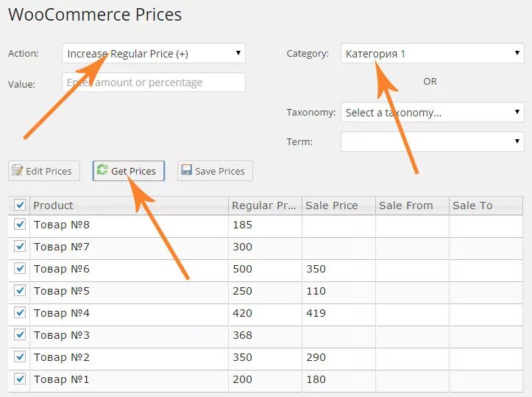Click the regular price 350 for Товар №2
Image resolution: width=532 pixels, height=397 pixels.
266,357
